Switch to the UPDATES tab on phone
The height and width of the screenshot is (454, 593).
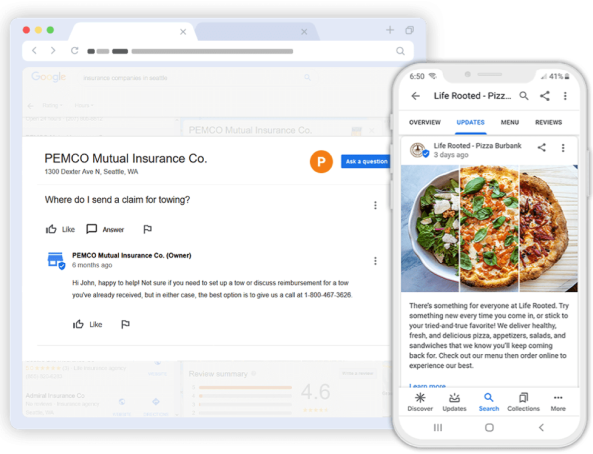[470, 122]
